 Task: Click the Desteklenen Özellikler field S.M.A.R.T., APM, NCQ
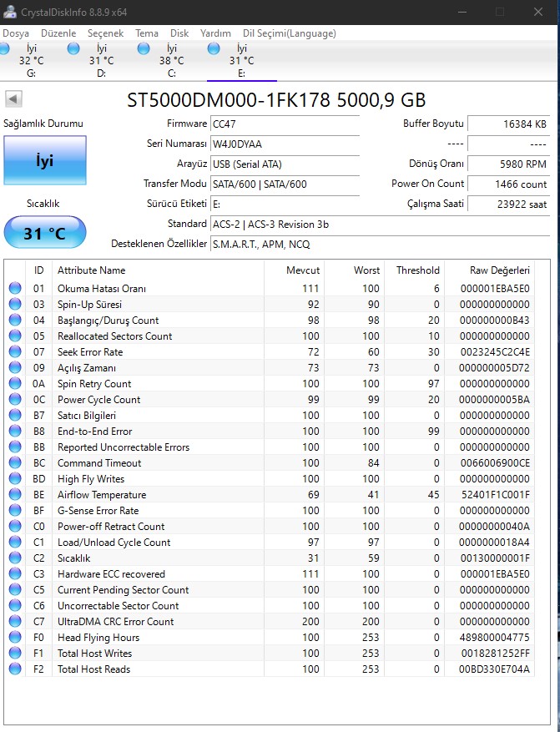click(380, 245)
